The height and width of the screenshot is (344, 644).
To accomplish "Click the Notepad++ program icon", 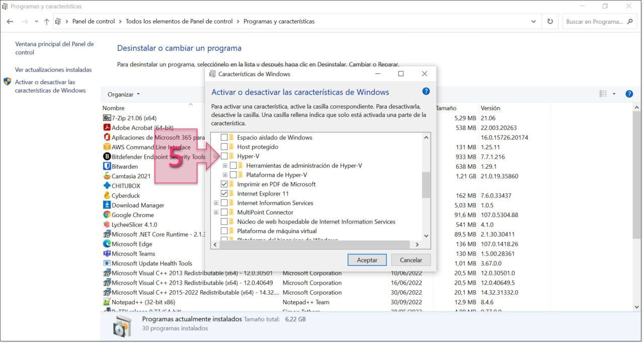I will pyautogui.click(x=107, y=302).
